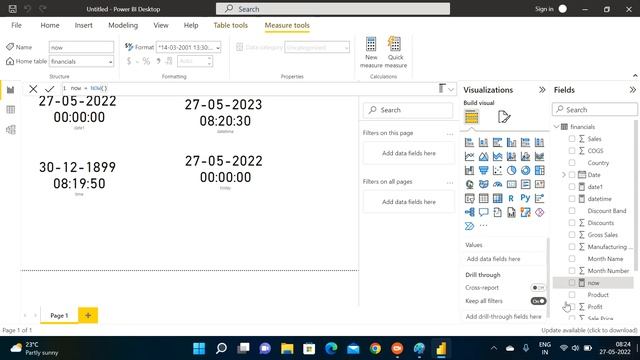This screenshot has width=640, height=360.
Task: Click the Quick measure button
Action: (x=396, y=52)
